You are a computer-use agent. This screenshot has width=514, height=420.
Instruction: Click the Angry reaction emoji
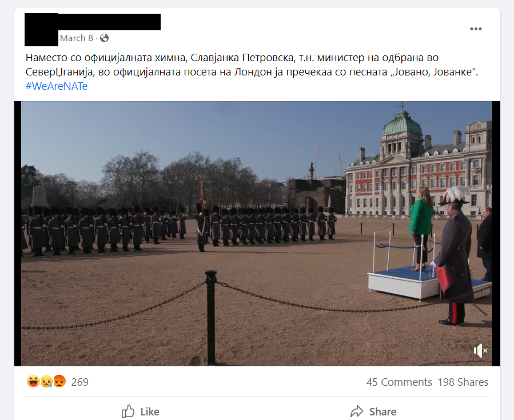point(59,381)
